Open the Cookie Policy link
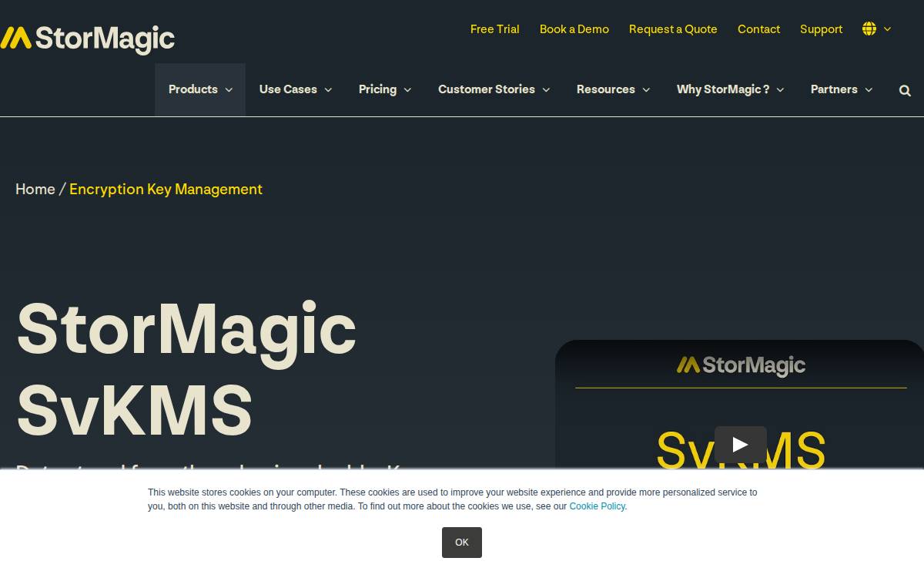This screenshot has height=578, width=924. [x=597, y=506]
